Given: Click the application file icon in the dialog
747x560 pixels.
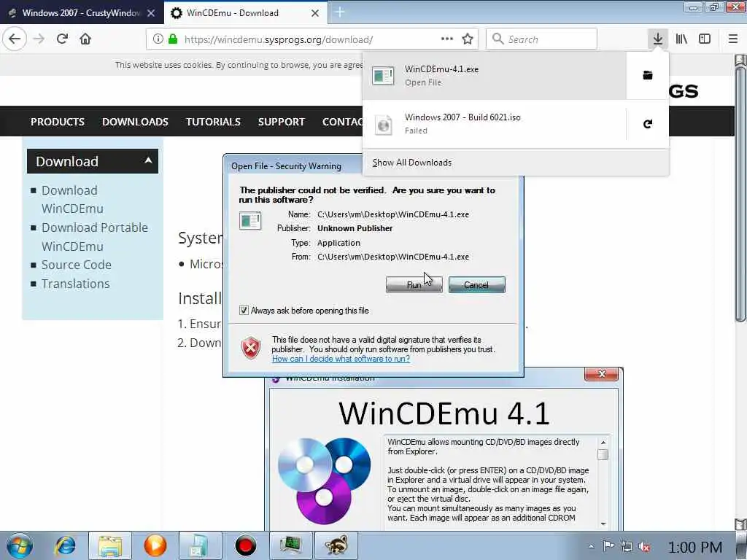Looking at the screenshot, I should (x=250, y=220).
